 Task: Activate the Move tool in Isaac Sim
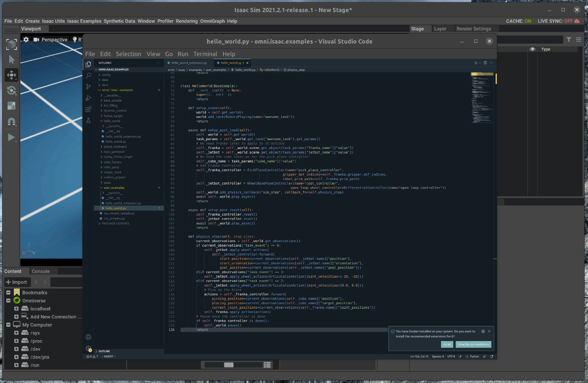pos(12,75)
